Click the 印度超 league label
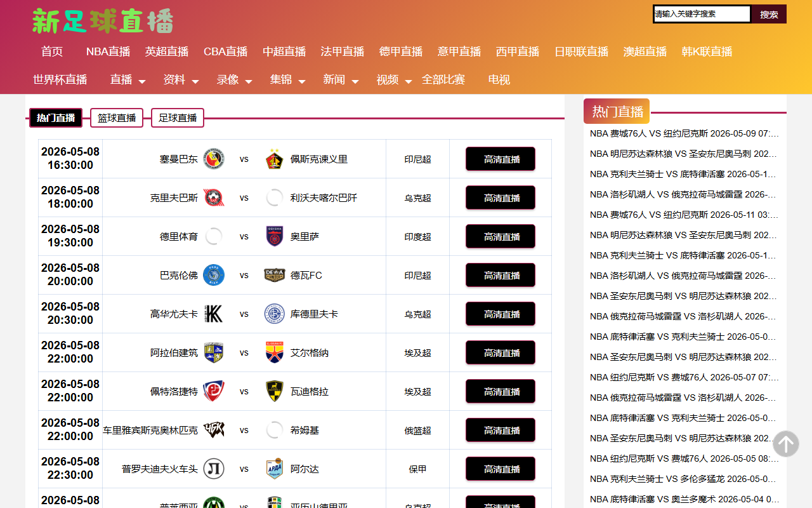Image resolution: width=812 pixels, height=508 pixels. [417, 236]
